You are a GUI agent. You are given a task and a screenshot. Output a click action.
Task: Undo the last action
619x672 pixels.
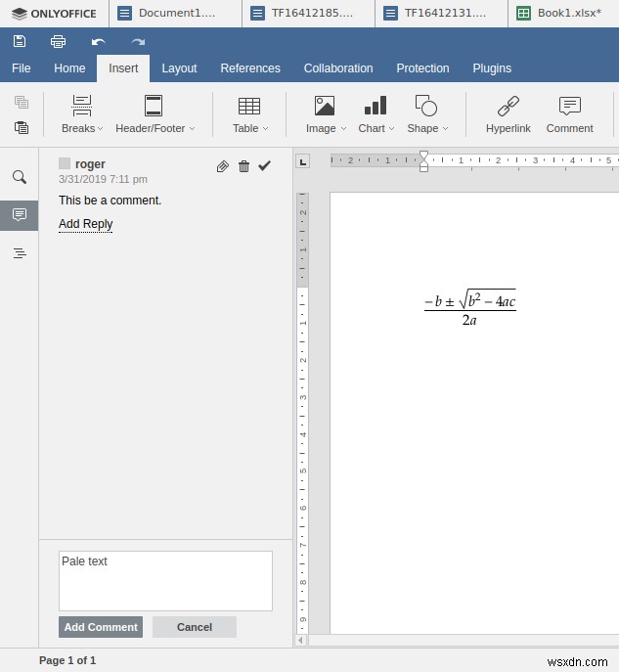[x=98, y=41]
